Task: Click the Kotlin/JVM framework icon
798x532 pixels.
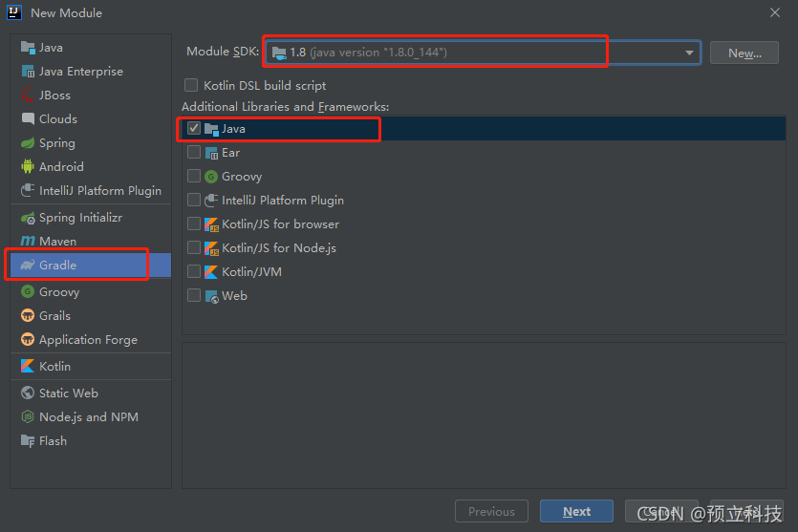Action: [211, 271]
